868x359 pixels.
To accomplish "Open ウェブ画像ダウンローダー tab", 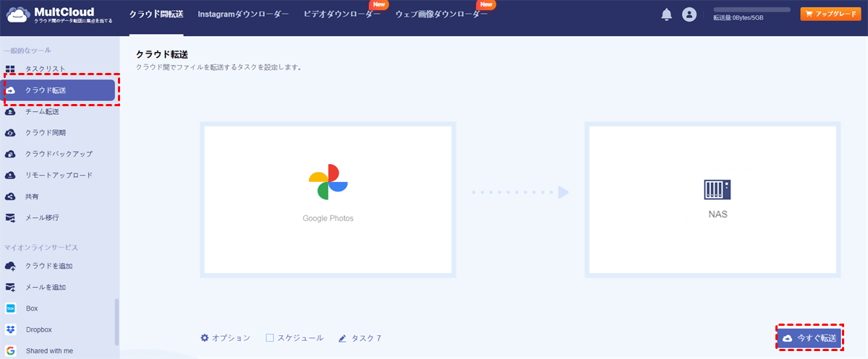I will click(x=441, y=14).
